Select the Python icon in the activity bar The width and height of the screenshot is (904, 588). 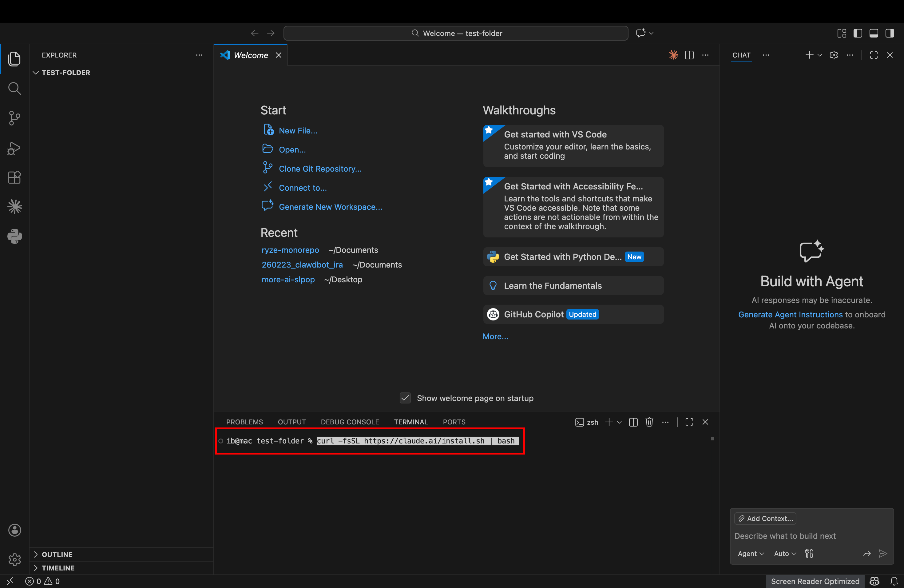14,236
